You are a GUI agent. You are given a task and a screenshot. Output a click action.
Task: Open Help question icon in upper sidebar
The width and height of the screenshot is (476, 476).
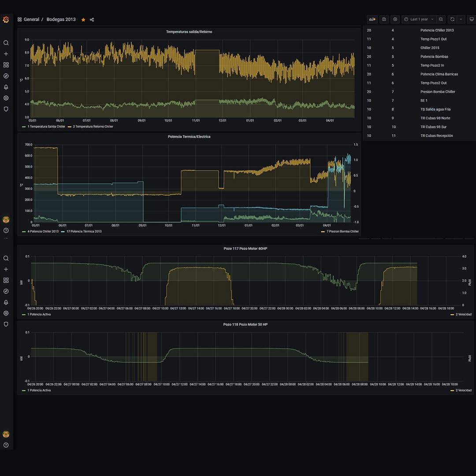coord(6,231)
